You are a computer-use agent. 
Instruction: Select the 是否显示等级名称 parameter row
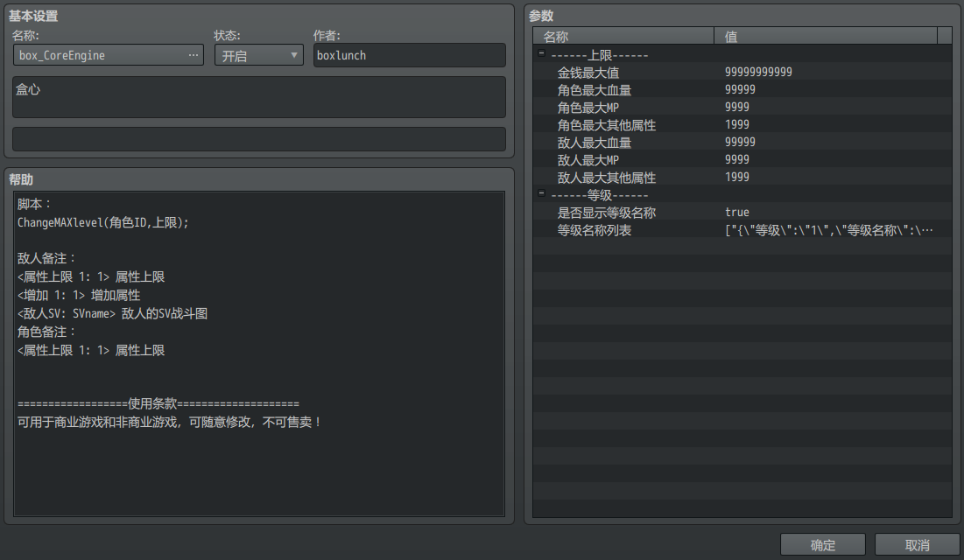coord(742,212)
